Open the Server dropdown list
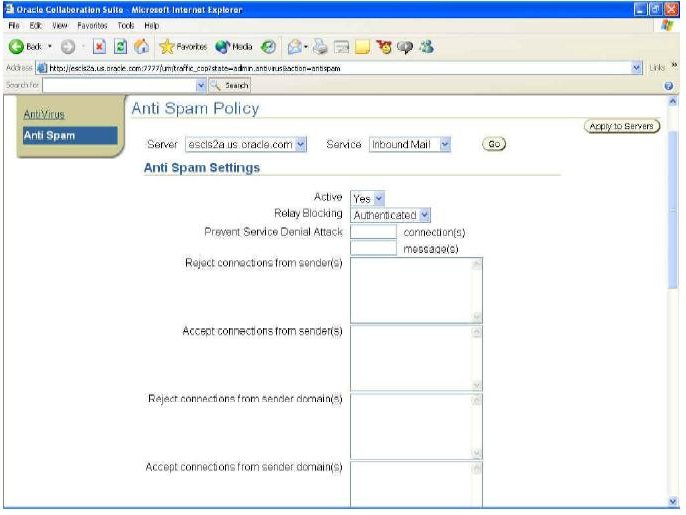 coord(301,144)
